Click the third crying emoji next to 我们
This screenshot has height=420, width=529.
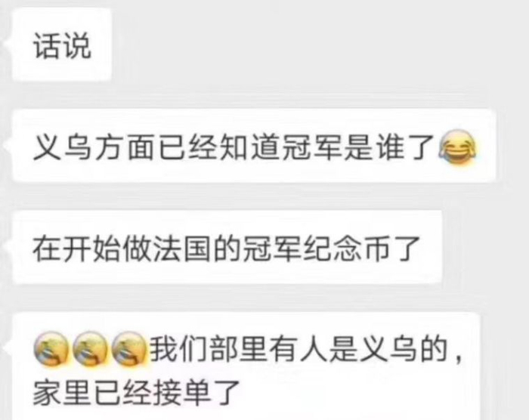pyautogui.click(x=129, y=349)
